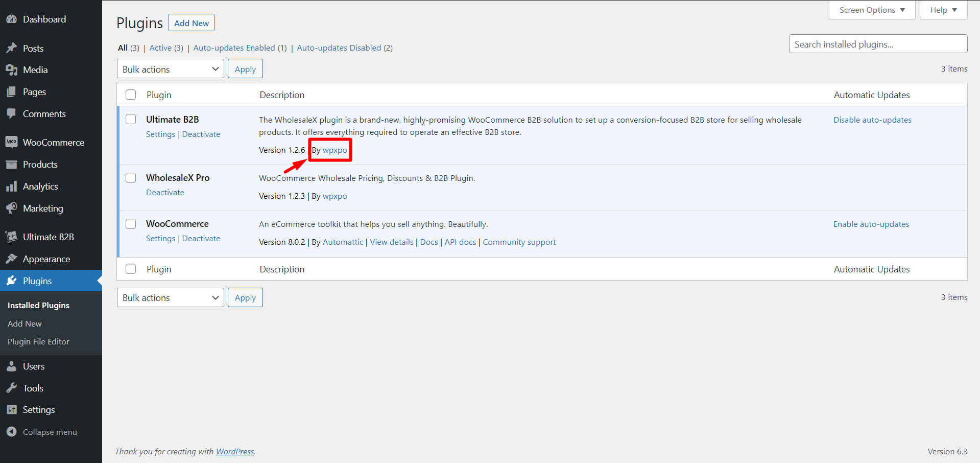Disable auto-updates for Ultimate B2B
This screenshot has width=980, height=463.
coord(872,120)
